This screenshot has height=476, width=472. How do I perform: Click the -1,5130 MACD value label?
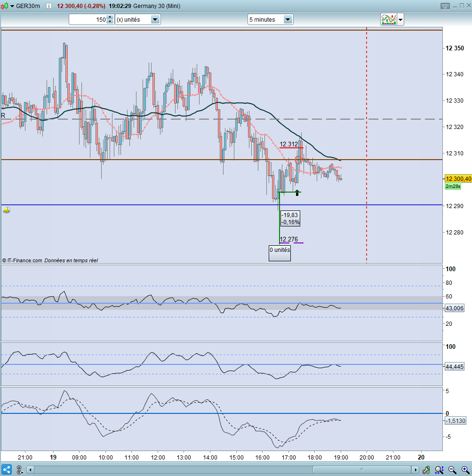click(456, 420)
